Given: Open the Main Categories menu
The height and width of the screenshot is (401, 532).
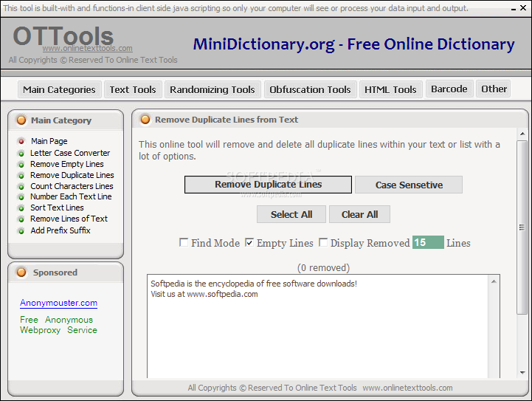Looking at the screenshot, I should coord(59,89).
